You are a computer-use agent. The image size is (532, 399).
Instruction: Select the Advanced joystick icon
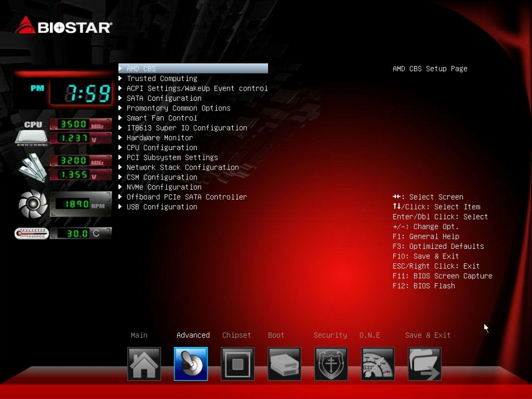tap(191, 364)
